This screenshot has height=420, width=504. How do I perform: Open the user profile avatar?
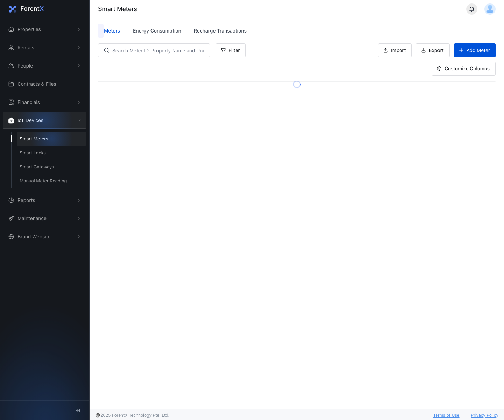coord(490,9)
